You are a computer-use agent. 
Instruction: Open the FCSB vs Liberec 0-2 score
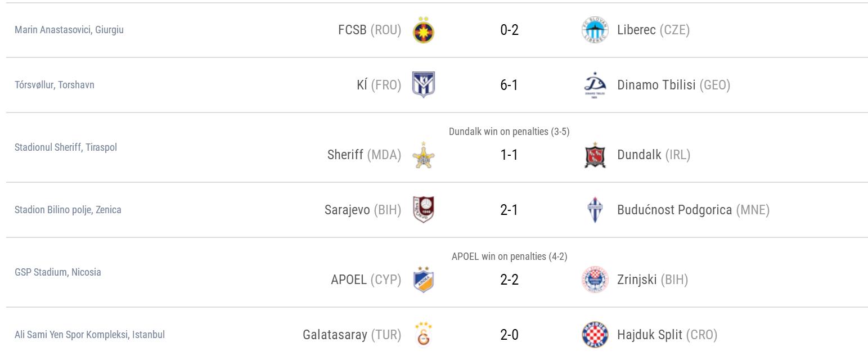pyautogui.click(x=509, y=30)
